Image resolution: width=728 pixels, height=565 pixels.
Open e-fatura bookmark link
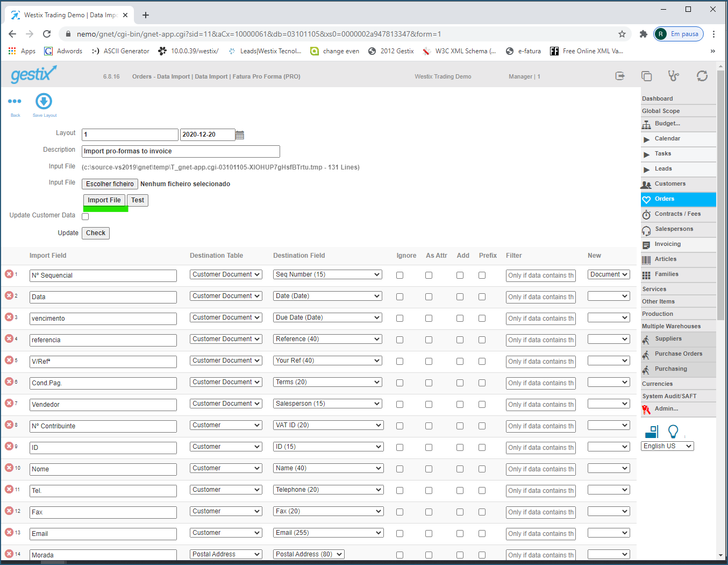click(x=523, y=51)
